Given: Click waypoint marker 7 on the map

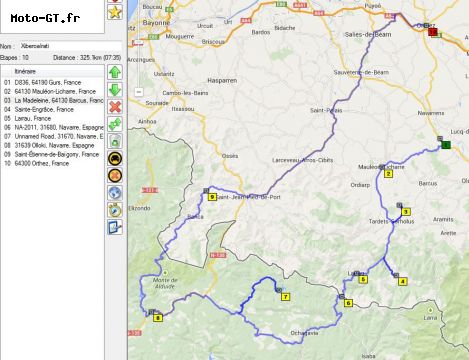Looking at the screenshot, I should [285, 297].
